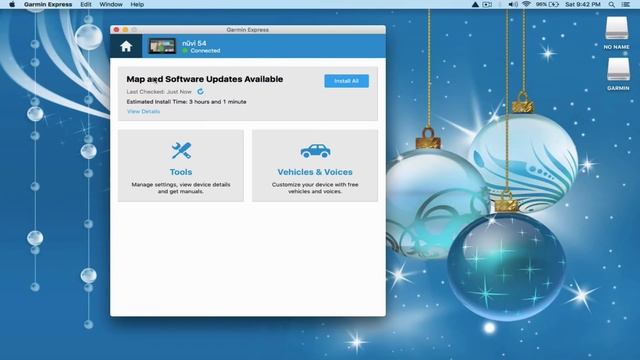The height and width of the screenshot is (360, 640).
Task: Open the NO NAME drive on the desktop
Action: click(x=616, y=33)
